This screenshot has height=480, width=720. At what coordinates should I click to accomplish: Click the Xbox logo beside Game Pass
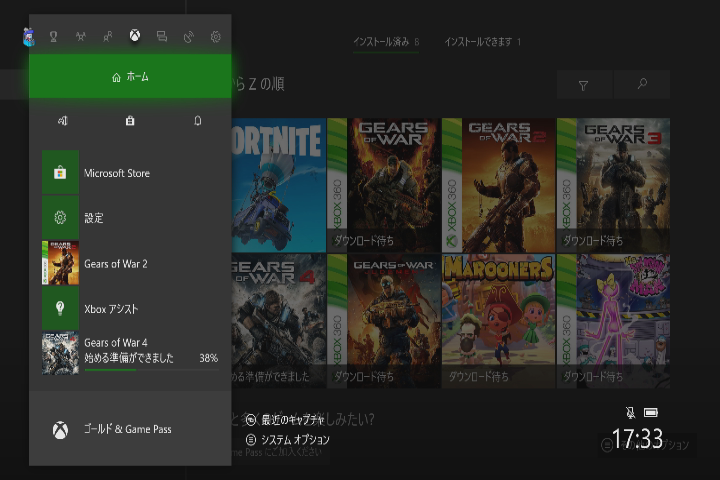(60, 430)
